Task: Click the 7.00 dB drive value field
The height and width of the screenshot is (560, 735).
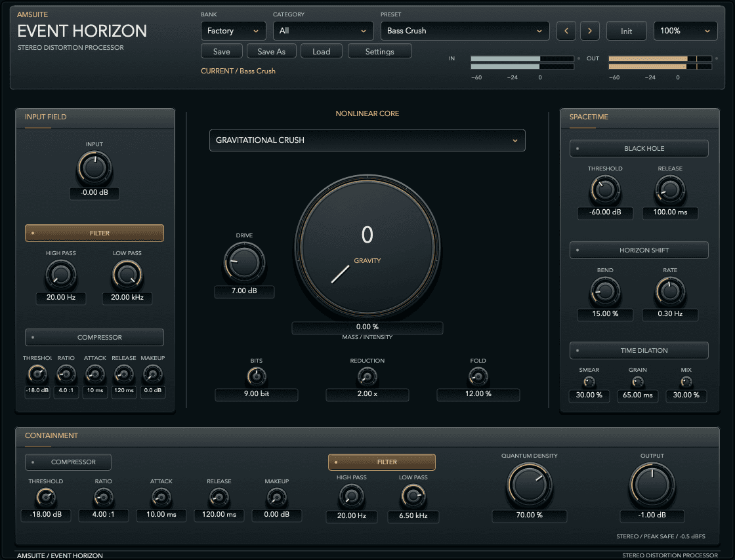Action: tap(244, 290)
